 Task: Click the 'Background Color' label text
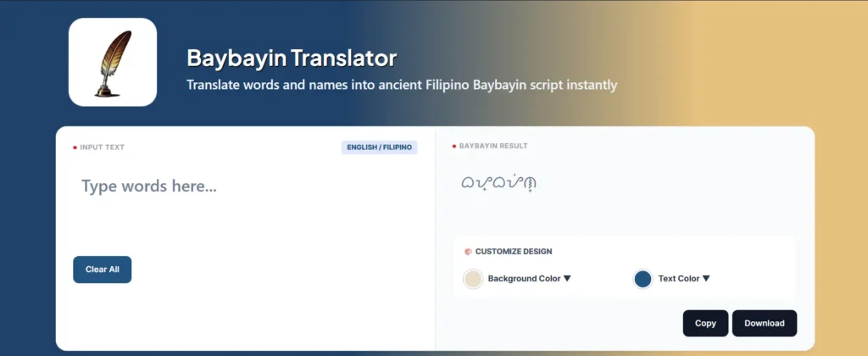(524, 279)
